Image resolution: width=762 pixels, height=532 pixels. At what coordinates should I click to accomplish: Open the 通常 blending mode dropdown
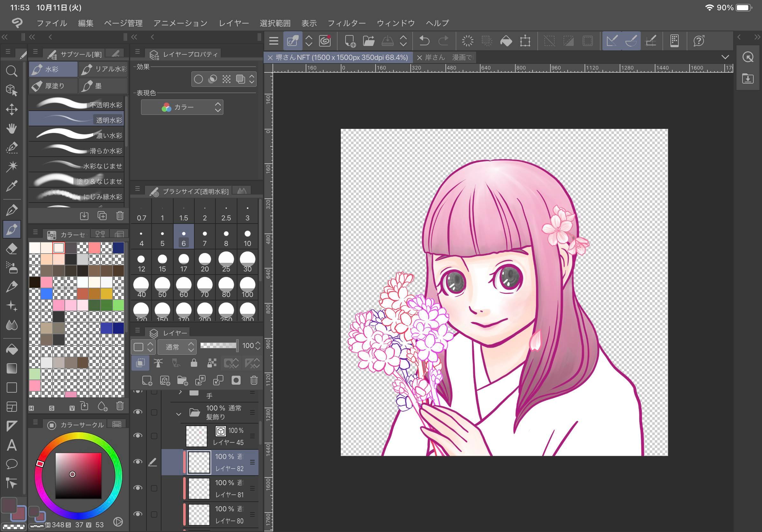[177, 347]
